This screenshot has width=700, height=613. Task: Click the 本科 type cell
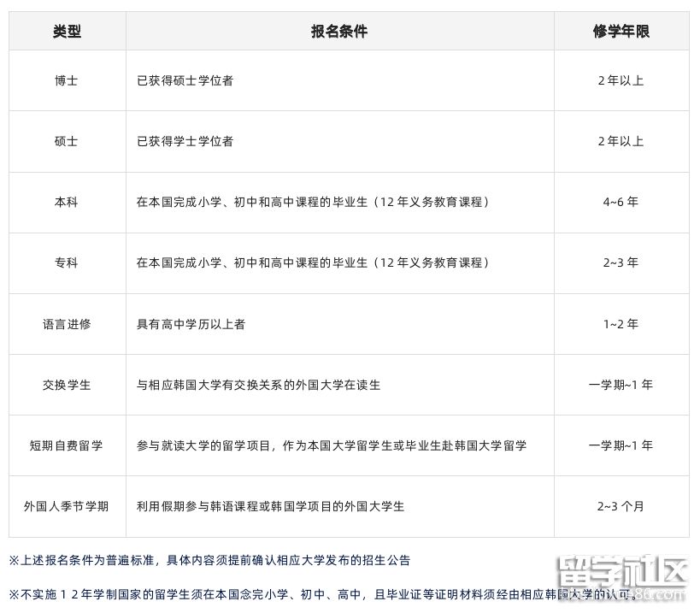click(67, 203)
